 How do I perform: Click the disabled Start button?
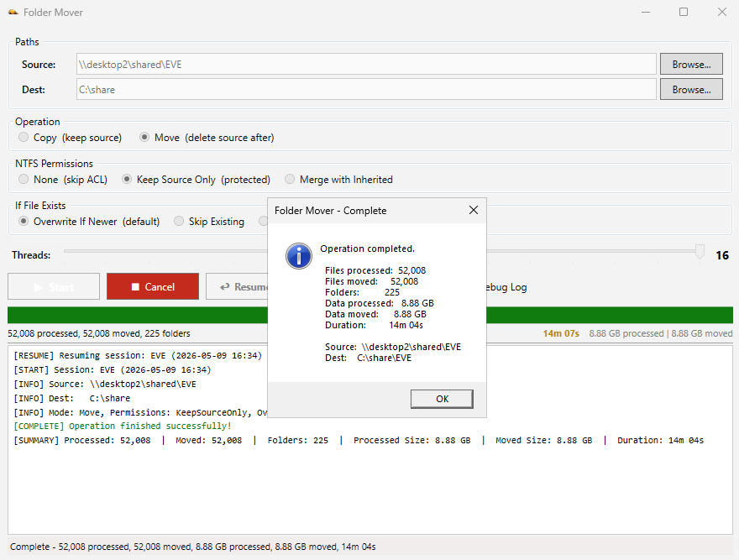coord(54,286)
